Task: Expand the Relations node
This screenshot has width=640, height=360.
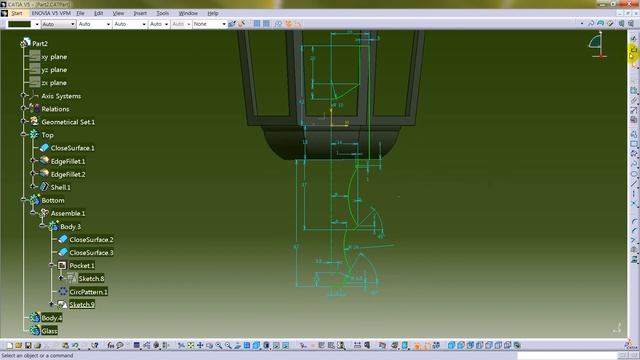Action: [x=24, y=109]
